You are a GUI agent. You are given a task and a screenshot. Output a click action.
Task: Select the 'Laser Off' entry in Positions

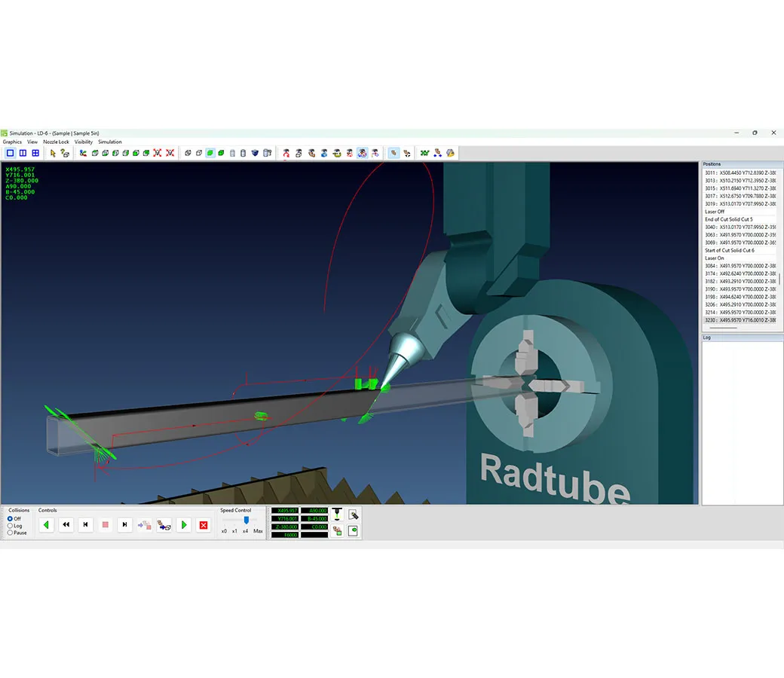(x=714, y=212)
